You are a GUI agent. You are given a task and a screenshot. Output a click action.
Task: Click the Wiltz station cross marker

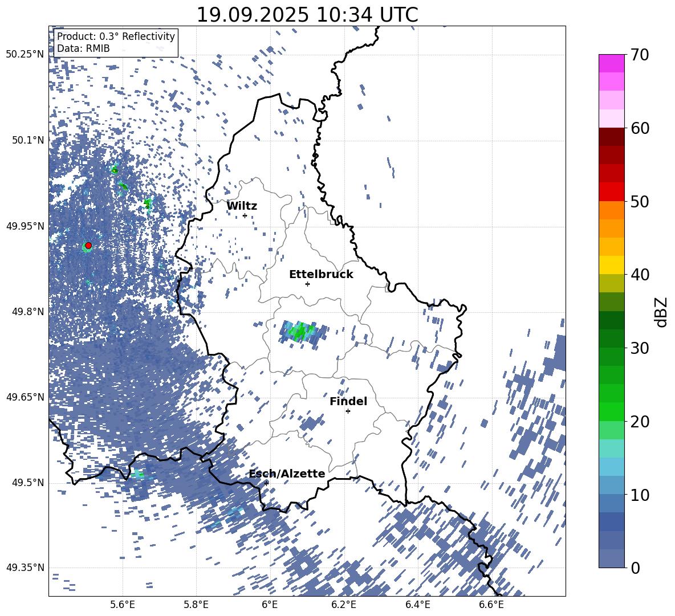click(x=245, y=215)
